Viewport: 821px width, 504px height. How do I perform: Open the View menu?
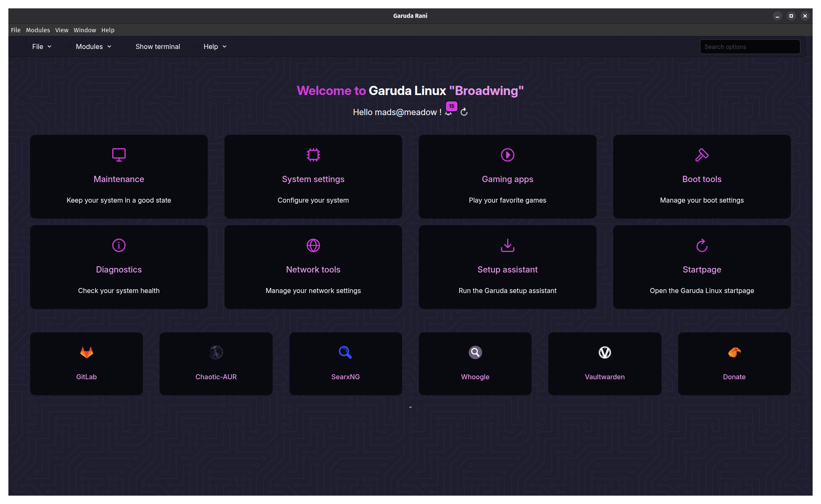point(62,30)
